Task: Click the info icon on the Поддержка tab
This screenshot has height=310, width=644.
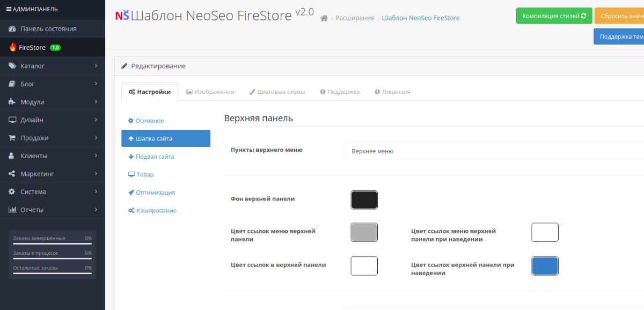Action: click(x=323, y=92)
